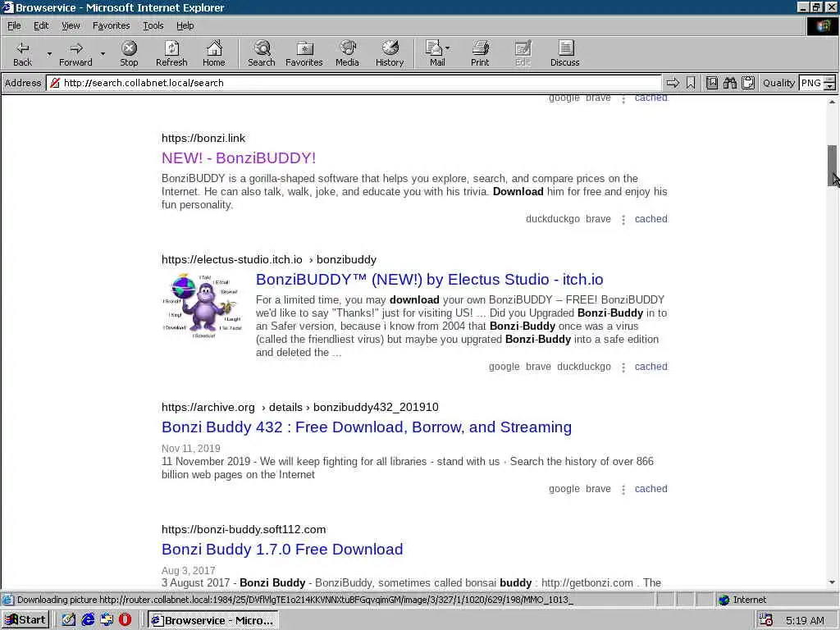
Task: Click cached link for bonzi.link result
Action: (x=651, y=218)
